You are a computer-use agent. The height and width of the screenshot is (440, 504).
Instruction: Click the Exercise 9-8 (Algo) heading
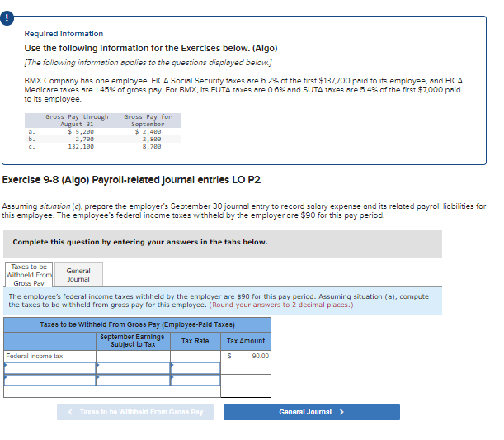131,180
